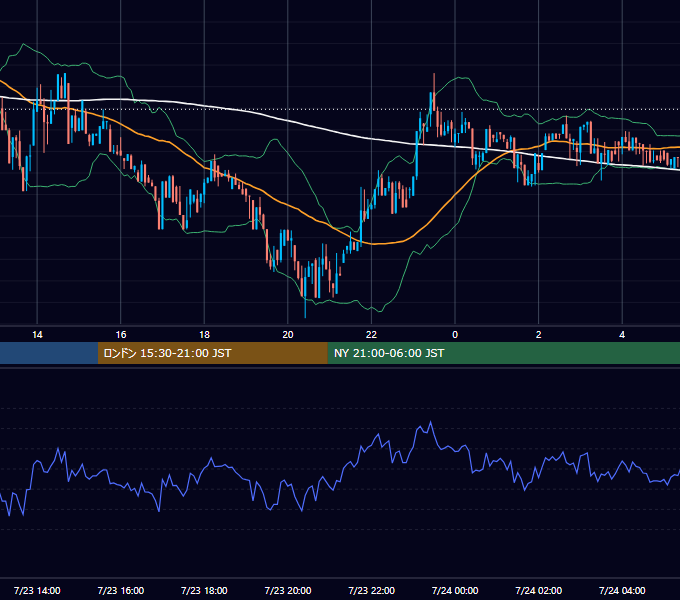Click the 7/23 22:00 time label

(x=372, y=590)
